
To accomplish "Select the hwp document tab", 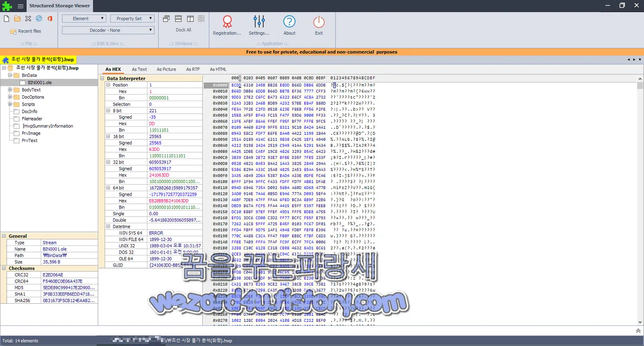I will click(39, 59).
